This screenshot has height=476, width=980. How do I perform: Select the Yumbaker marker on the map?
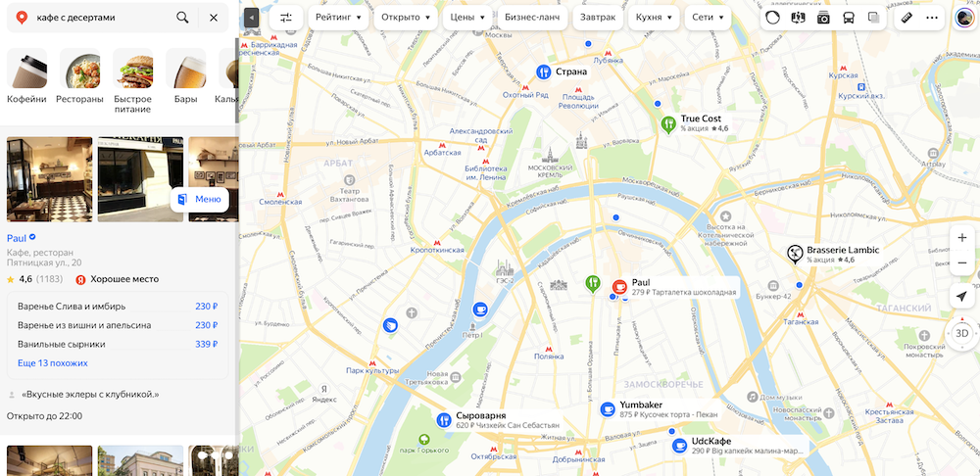607,408
